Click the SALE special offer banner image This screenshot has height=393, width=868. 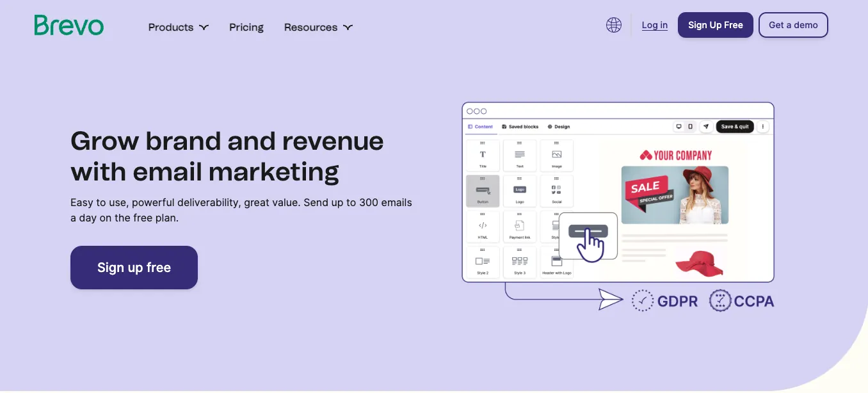click(675, 195)
